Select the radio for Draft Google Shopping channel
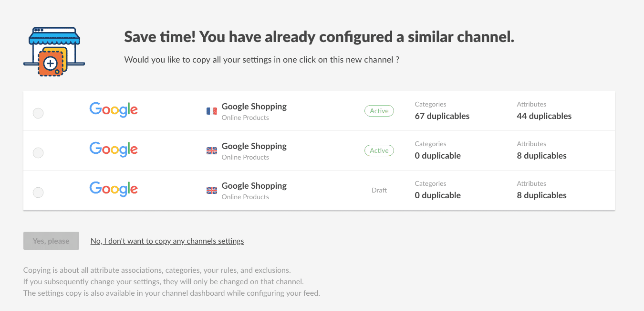Screen dimensions: 644x311 pos(38,193)
